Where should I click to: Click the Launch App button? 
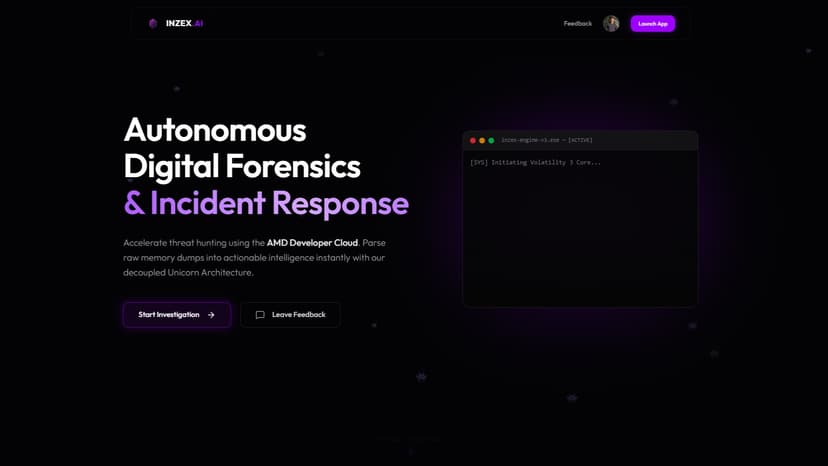click(x=653, y=23)
